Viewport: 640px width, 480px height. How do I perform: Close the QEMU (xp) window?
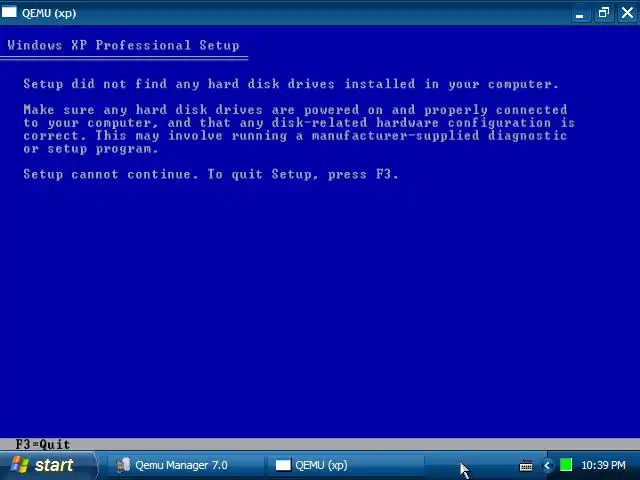pyautogui.click(x=628, y=13)
